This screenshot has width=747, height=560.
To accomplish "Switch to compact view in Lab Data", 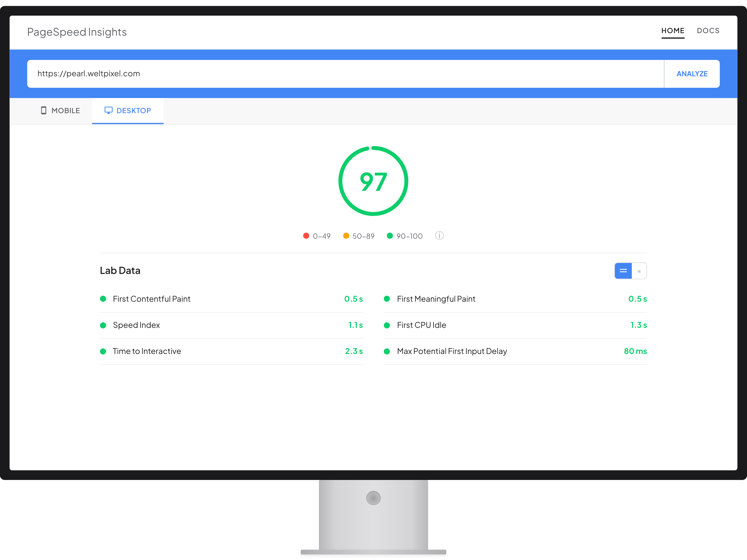I will 639,271.
